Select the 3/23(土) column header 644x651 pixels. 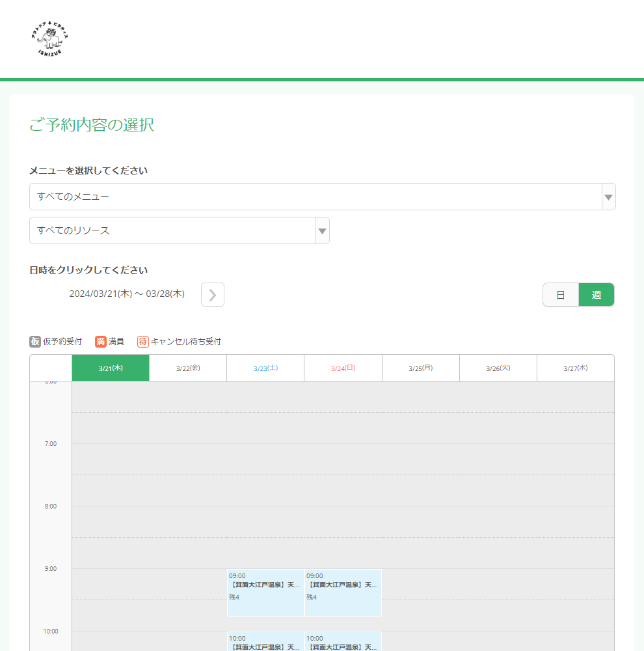coord(265,368)
